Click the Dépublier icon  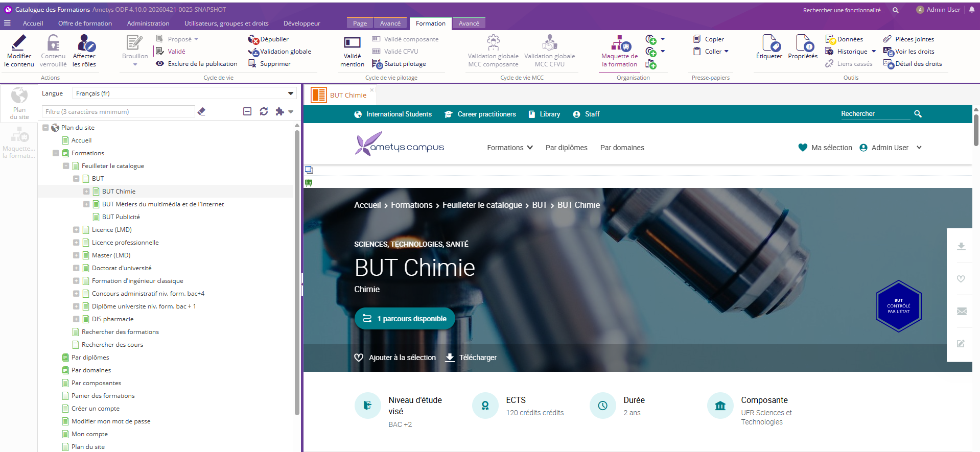[x=253, y=39]
